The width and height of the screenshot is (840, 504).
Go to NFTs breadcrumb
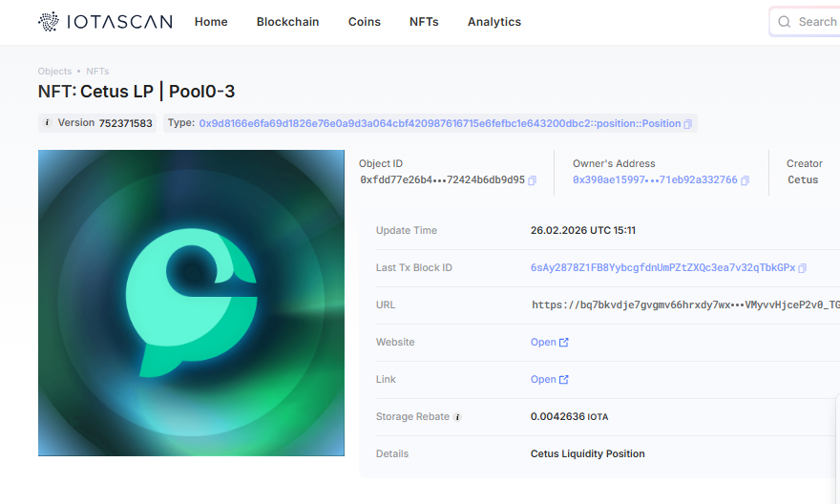(x=97, y=72)
